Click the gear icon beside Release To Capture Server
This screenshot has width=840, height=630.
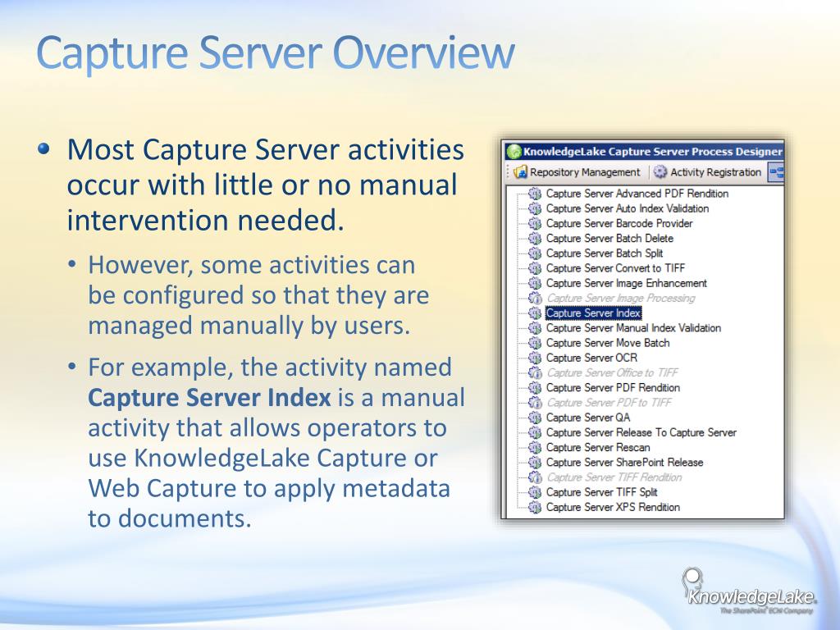click(x=535, y=433)
